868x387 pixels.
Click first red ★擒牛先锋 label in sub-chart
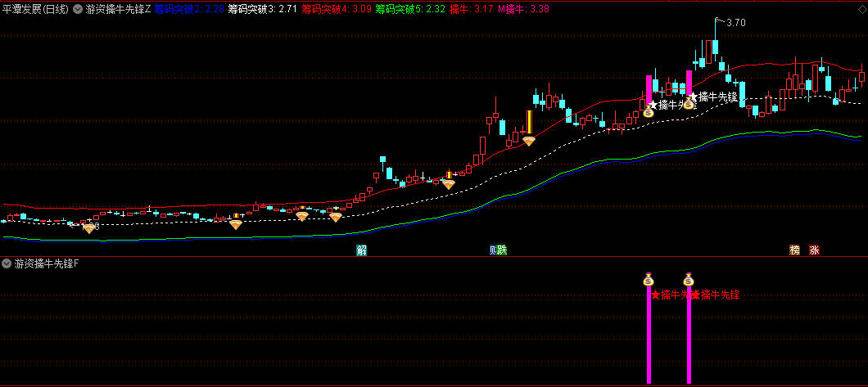671,295
